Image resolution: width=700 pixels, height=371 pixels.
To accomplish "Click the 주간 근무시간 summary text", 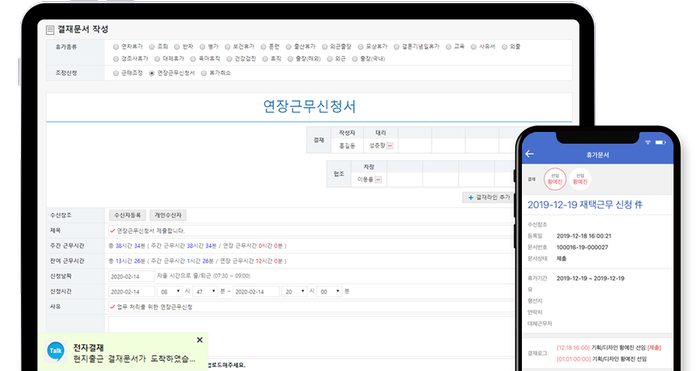I will [x=197, y=246].
